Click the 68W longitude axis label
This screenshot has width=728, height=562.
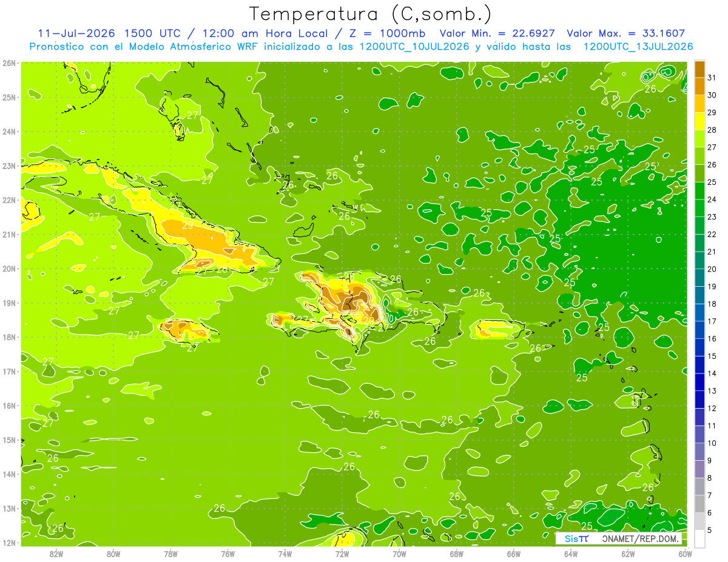(x=457, y=553)
